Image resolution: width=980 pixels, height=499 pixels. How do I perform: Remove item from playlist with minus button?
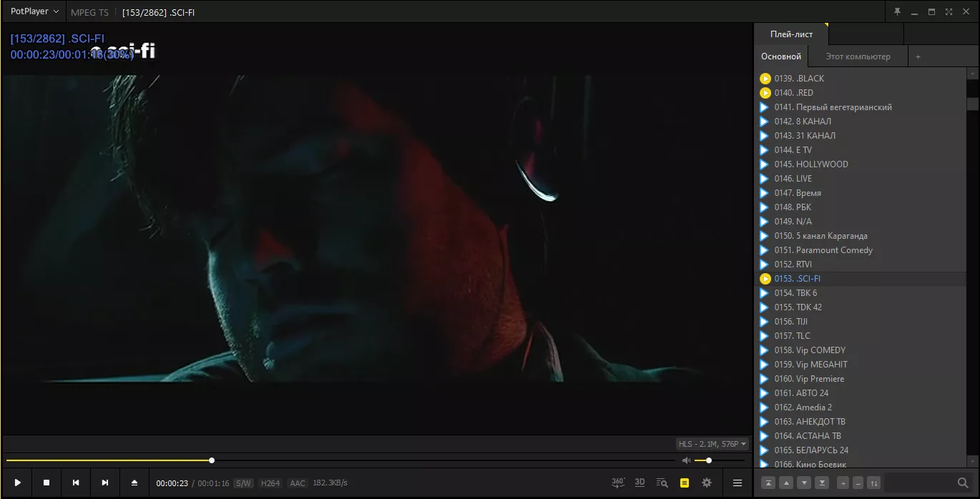click(858, 483)
